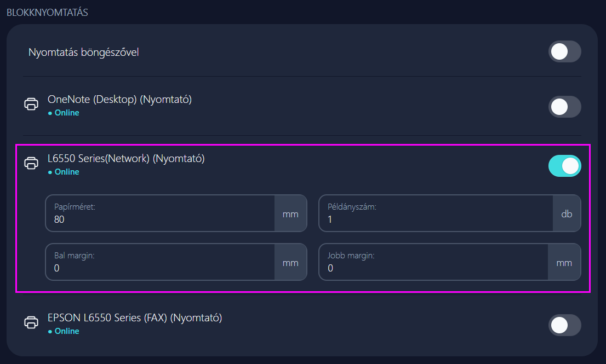
Task: Disable the L6550 Series(Network) printer toggle
Action: point(564,166)
